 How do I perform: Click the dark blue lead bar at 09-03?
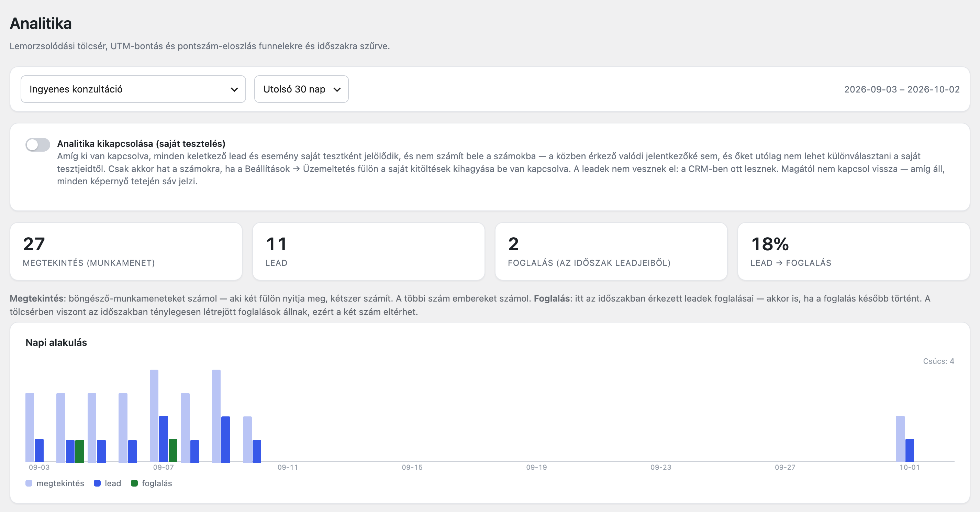39,450
